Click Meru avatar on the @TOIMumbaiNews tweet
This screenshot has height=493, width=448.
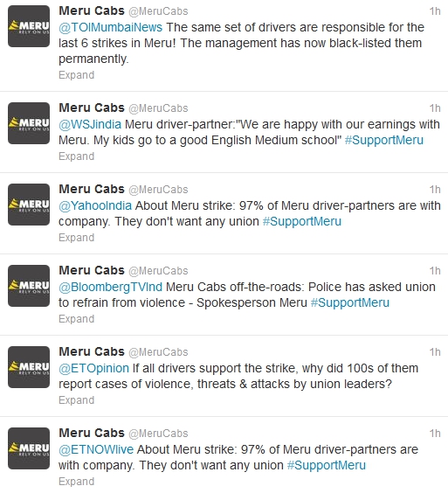[x=29, y=26]
